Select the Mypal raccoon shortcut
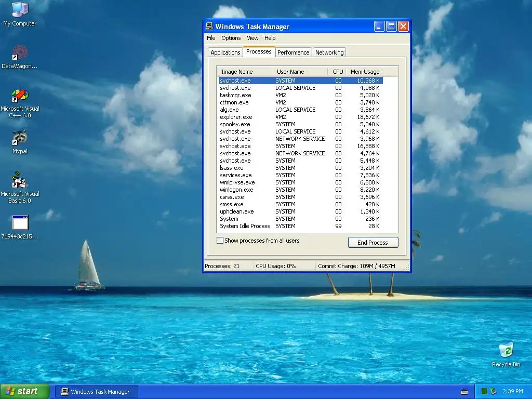The height and width of the screenshot is (399, 532). tap(20, 142)
